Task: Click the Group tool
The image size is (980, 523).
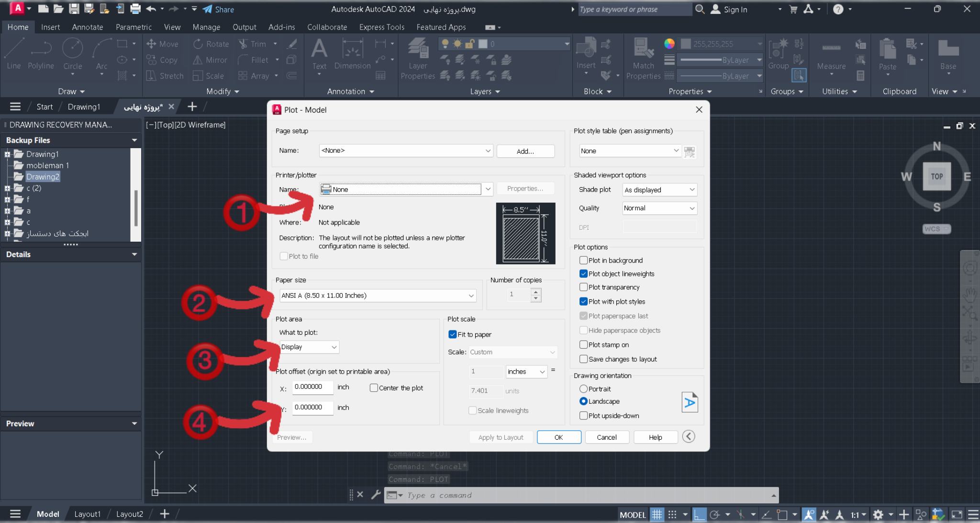Action: click(778, 54)
